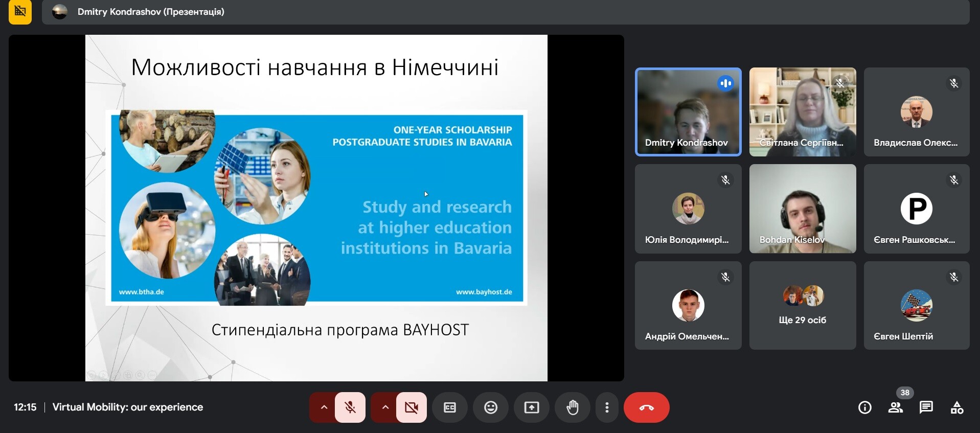Click muted mic icon on Євген Шептій tile

[954, 277]
